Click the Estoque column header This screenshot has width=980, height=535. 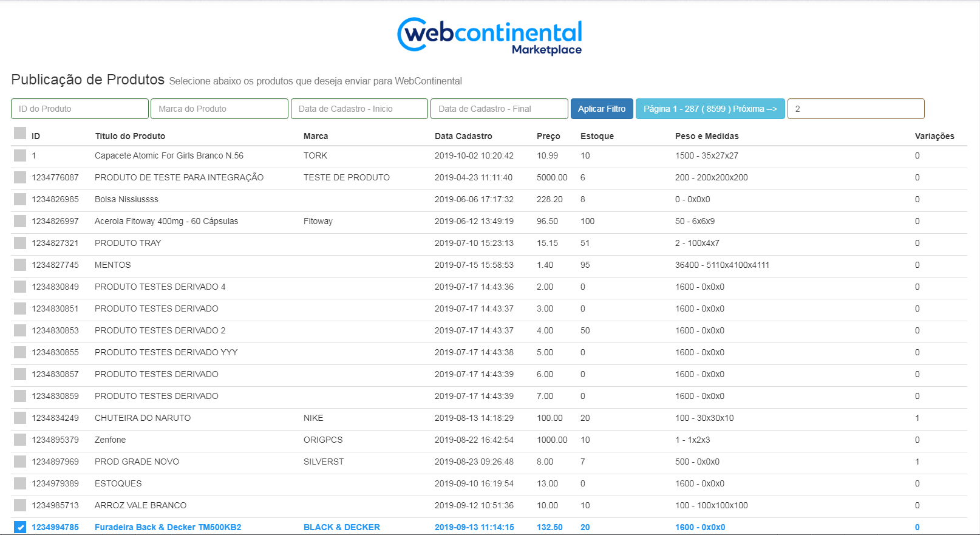tap(597, 136)
